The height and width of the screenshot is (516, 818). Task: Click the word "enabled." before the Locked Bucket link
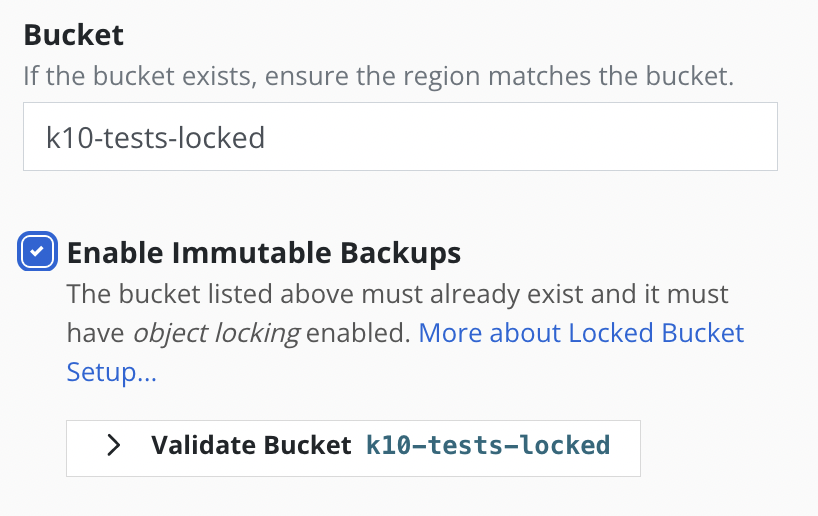coord(359,333)
